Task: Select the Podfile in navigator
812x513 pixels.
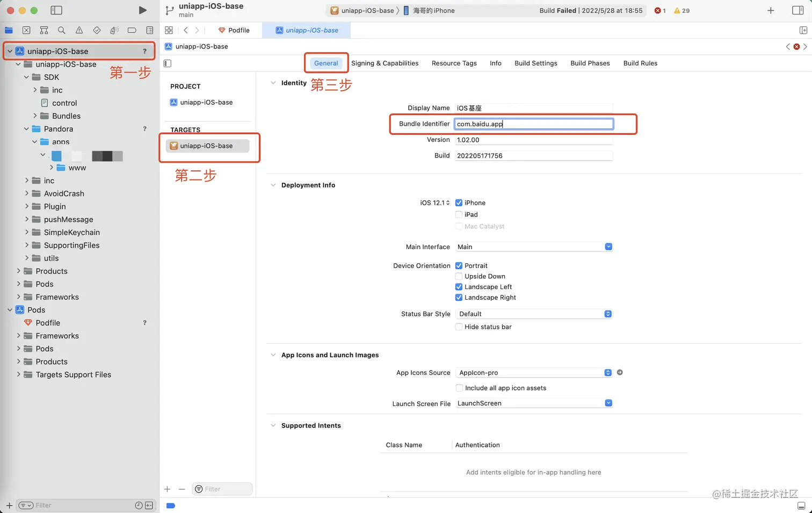Action: point(48,323)
